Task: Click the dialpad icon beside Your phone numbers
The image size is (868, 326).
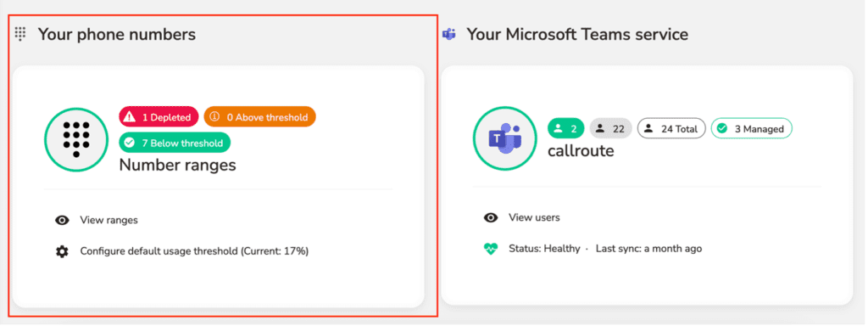Action: click(x=20, y=34)
